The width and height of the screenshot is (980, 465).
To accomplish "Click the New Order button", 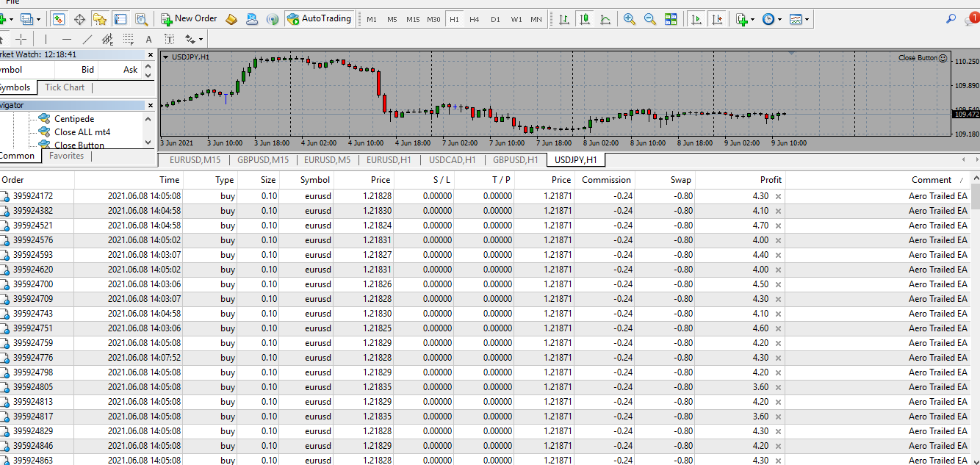I will tap(189, 18).
